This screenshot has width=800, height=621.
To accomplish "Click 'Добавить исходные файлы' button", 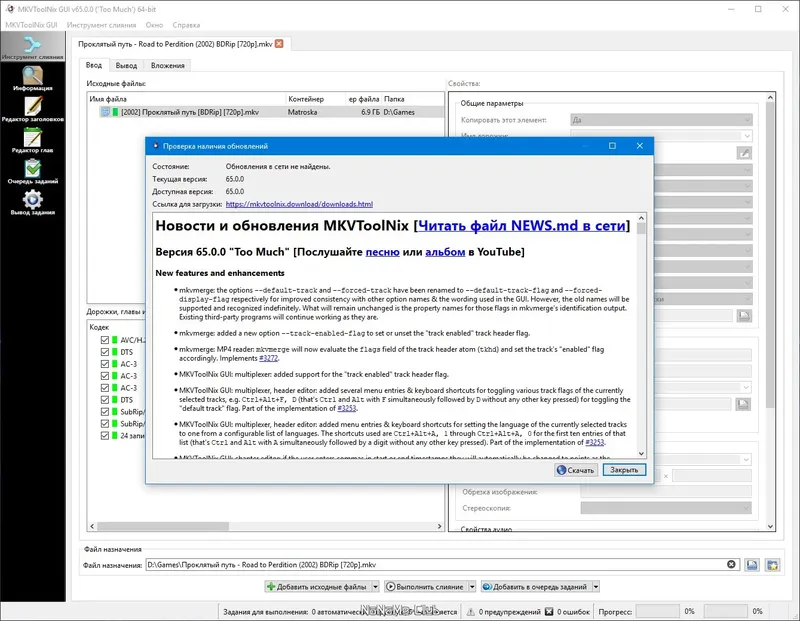I will pyautogui.click(x=317, y=587).
